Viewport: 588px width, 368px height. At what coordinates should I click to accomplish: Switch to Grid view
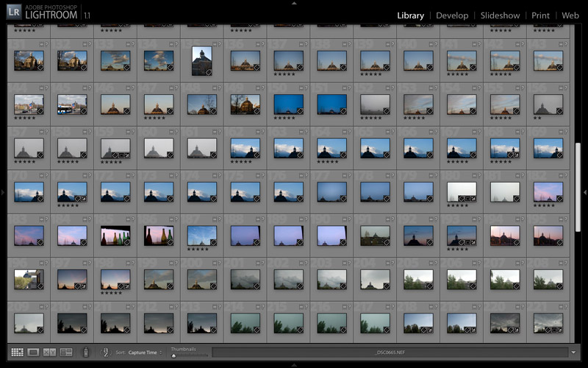(18, 353)
